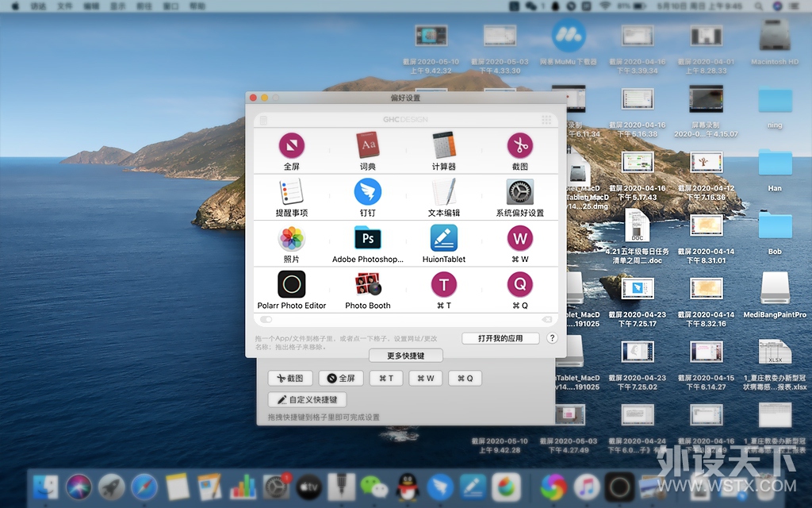
Task: Click the 更多快捷键 button
Action: [x=406, y=356]
